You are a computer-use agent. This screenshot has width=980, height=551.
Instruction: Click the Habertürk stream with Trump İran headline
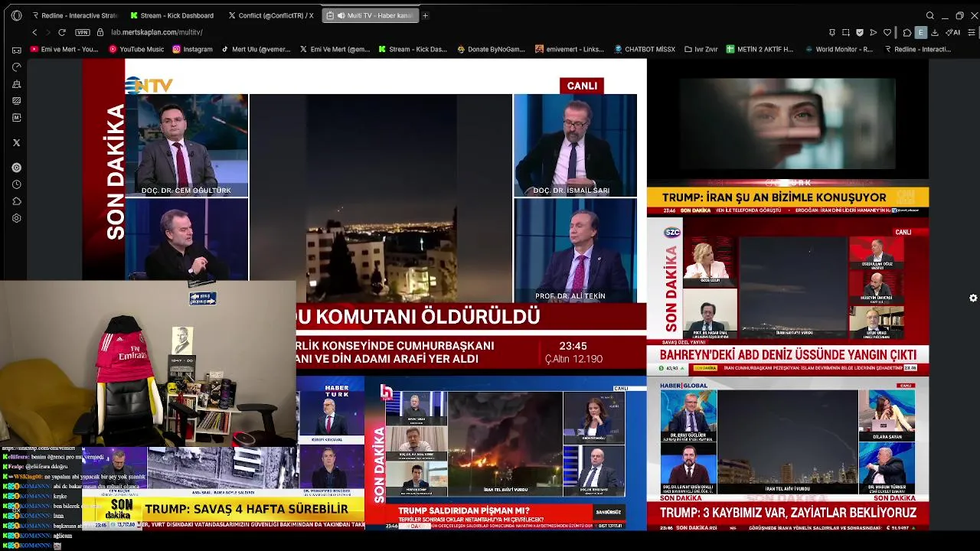pos(788,138)
